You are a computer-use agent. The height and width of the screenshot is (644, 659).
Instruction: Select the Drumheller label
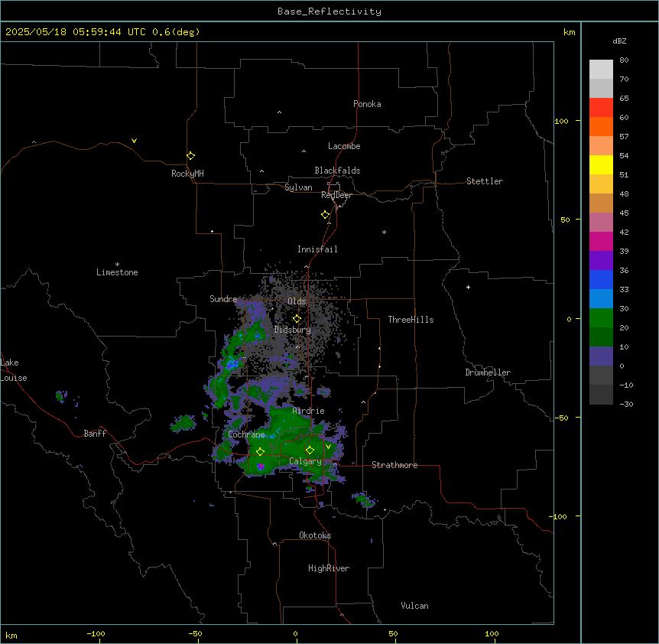tap(488, 372)
